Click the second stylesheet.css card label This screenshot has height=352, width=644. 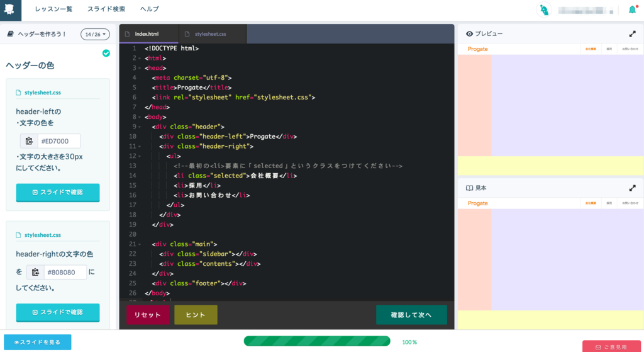point(42,236)
